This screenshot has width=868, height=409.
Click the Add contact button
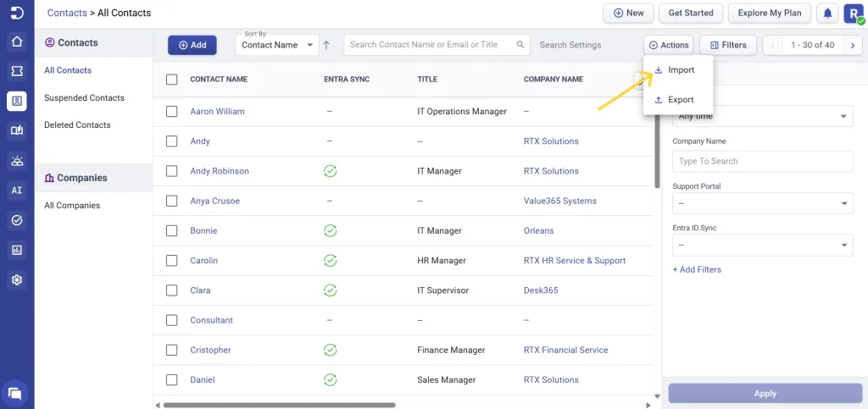(x=192, y=46)
